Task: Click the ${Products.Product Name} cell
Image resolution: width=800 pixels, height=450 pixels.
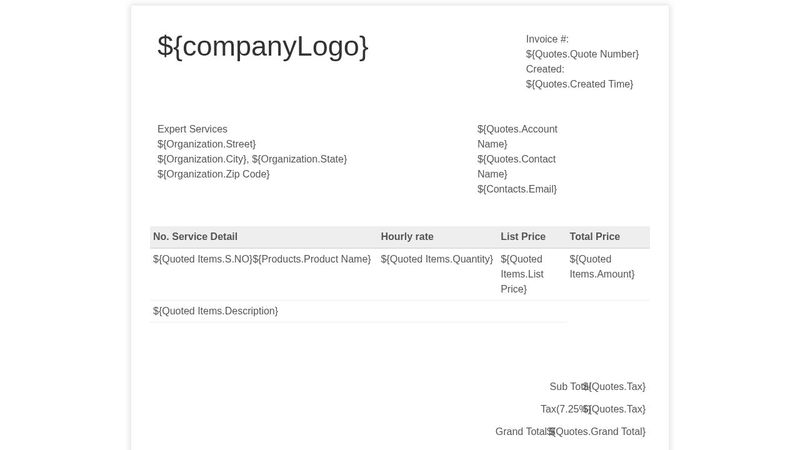Action: pyautogui.click(x=312, y=259)
